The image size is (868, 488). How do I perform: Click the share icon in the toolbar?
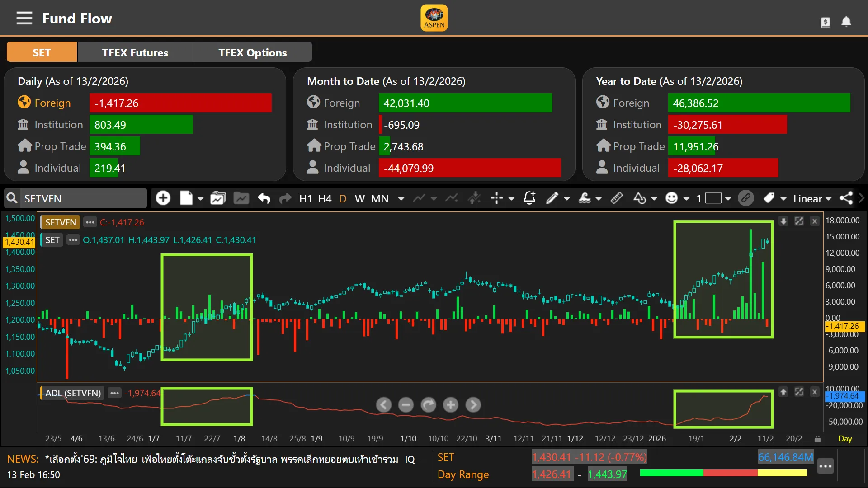[846, 198]
